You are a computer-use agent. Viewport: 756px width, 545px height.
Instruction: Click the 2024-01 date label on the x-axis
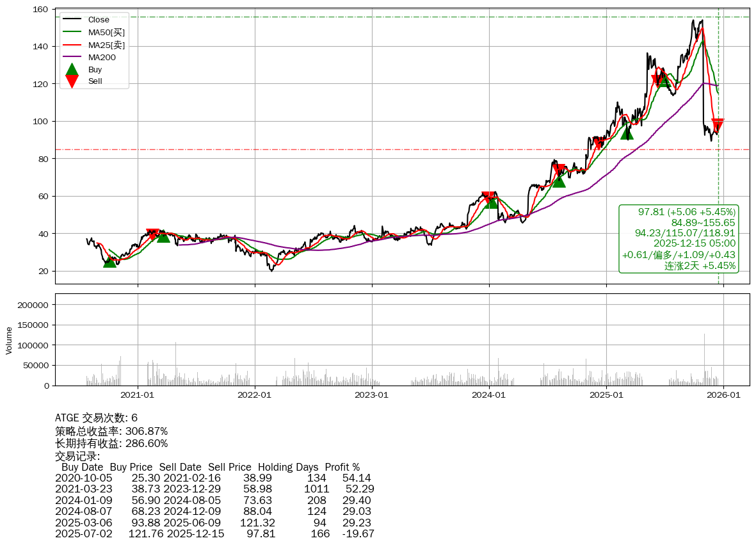pyautogui.click(x=489, y=395)
